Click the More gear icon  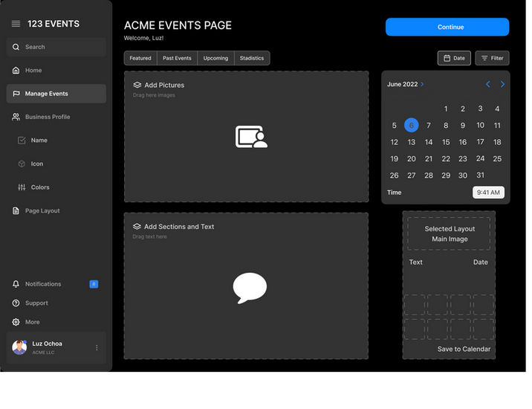click(x=16, y=322)
